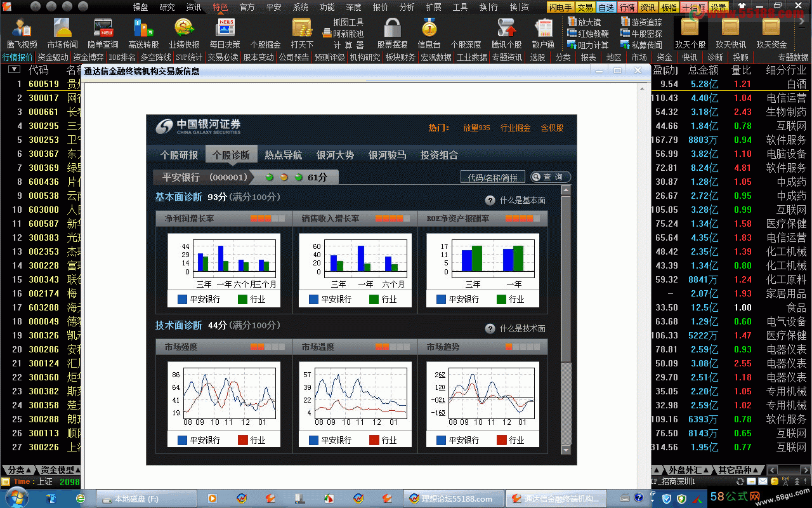
Task: Open the 特色 menu
Action: tap(220, 7)
